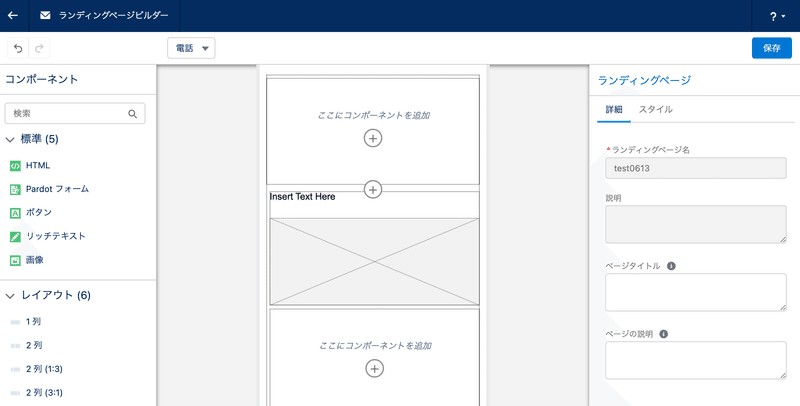
Task: Collapse the 標準 (5) section
Action: pyautogui.click(x=10, y=139)
